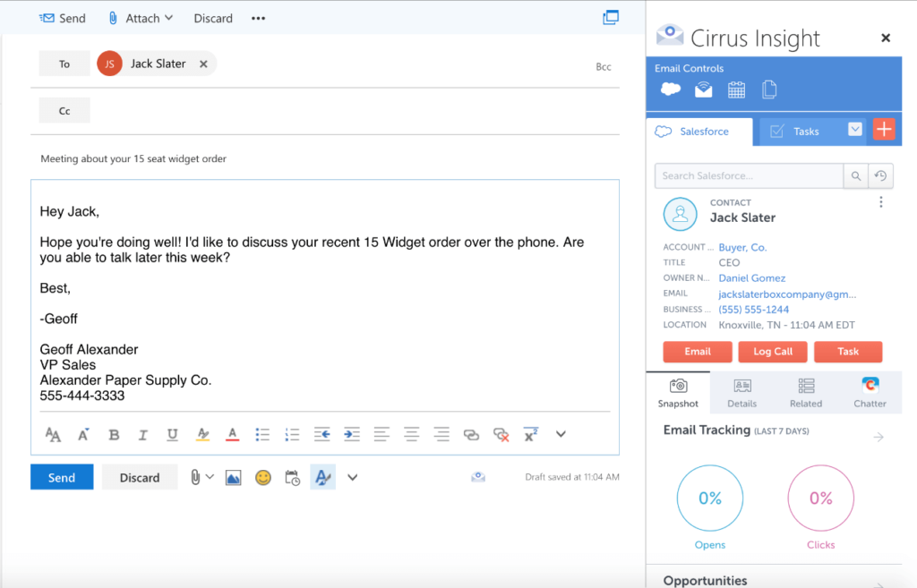Open the Attach dropdown menu
The height and width of the screenshot is (588, 917).
click(x=141, y=18)
